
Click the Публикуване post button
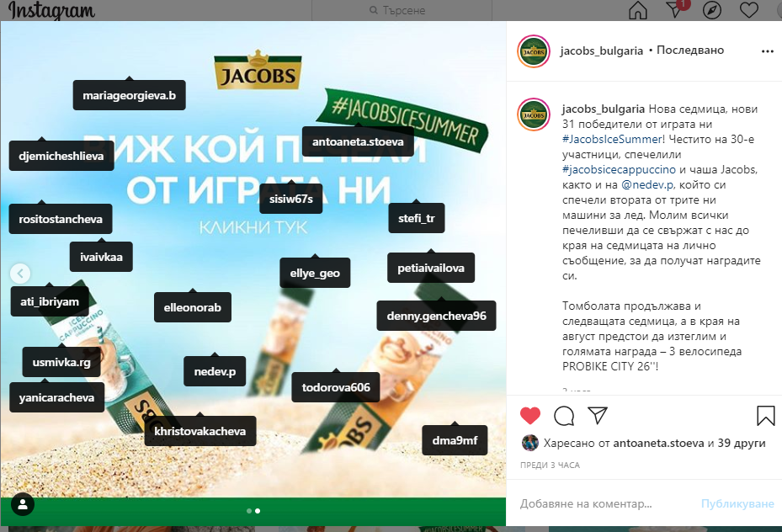[737, 504]
